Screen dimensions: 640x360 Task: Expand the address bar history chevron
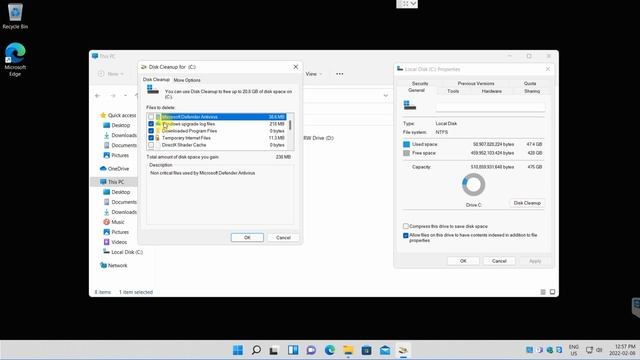coord(385,96)
